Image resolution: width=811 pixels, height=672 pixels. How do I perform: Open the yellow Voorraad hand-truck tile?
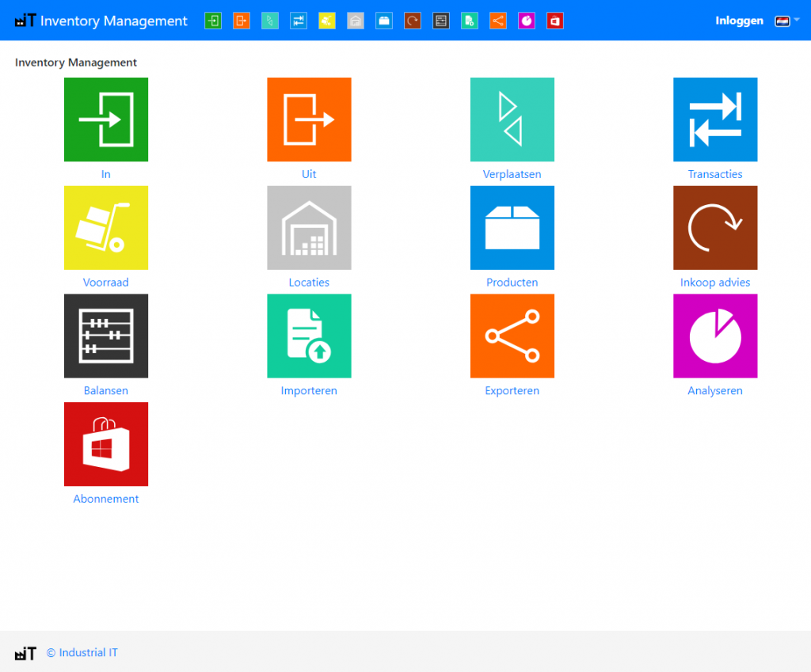[x=106, y=227]
